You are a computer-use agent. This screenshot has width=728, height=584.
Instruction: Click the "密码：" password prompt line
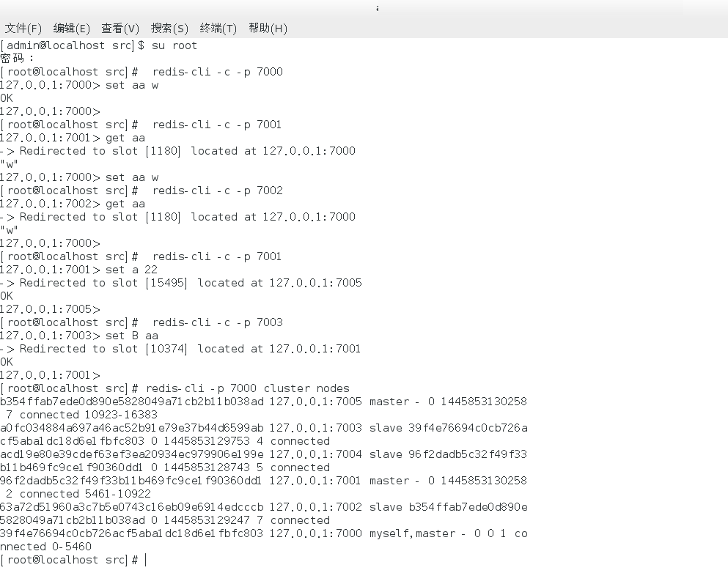pos(17,59)
